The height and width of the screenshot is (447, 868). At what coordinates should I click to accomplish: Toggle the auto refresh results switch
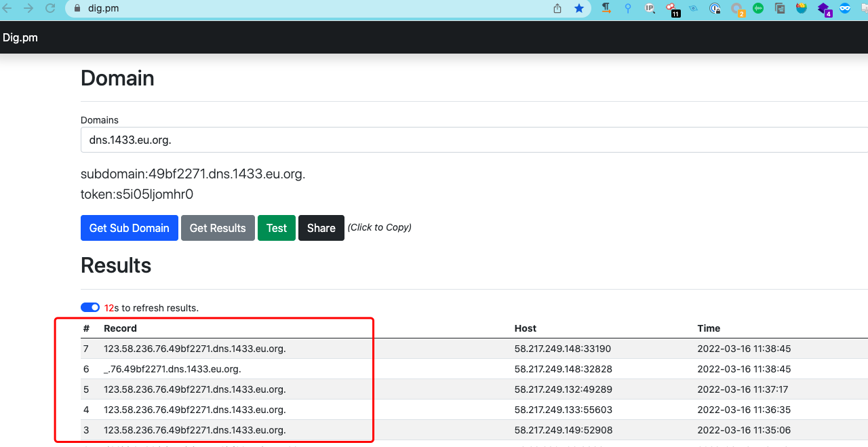(90, 307)
